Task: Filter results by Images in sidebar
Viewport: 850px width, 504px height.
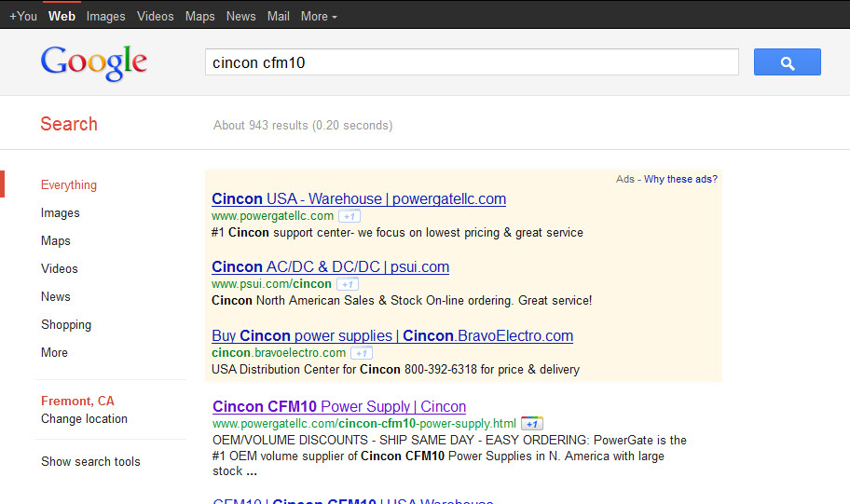Action: coord(61,213)
